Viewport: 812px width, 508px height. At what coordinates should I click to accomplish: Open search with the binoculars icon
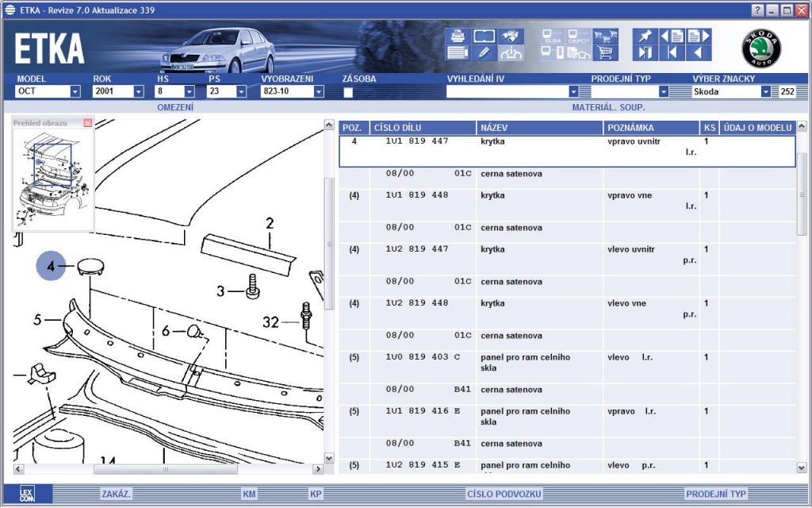(511, 37)
